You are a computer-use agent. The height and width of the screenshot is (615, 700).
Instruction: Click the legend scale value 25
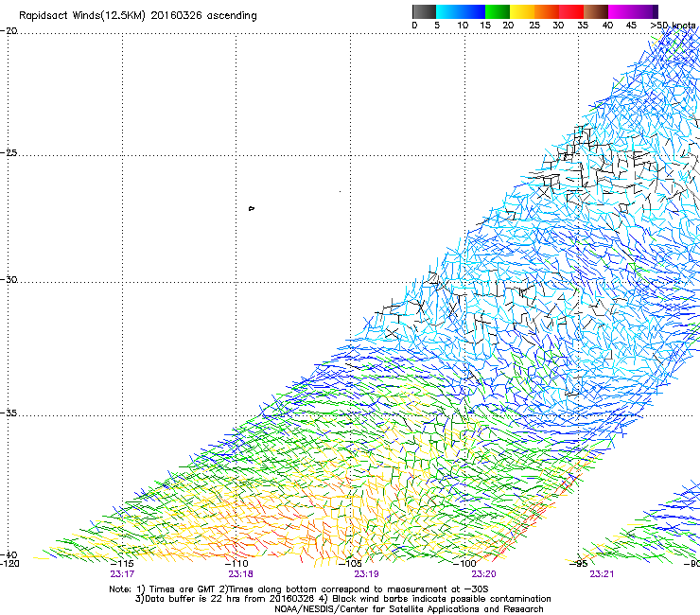pyautogui.click(x=534, y=26)
